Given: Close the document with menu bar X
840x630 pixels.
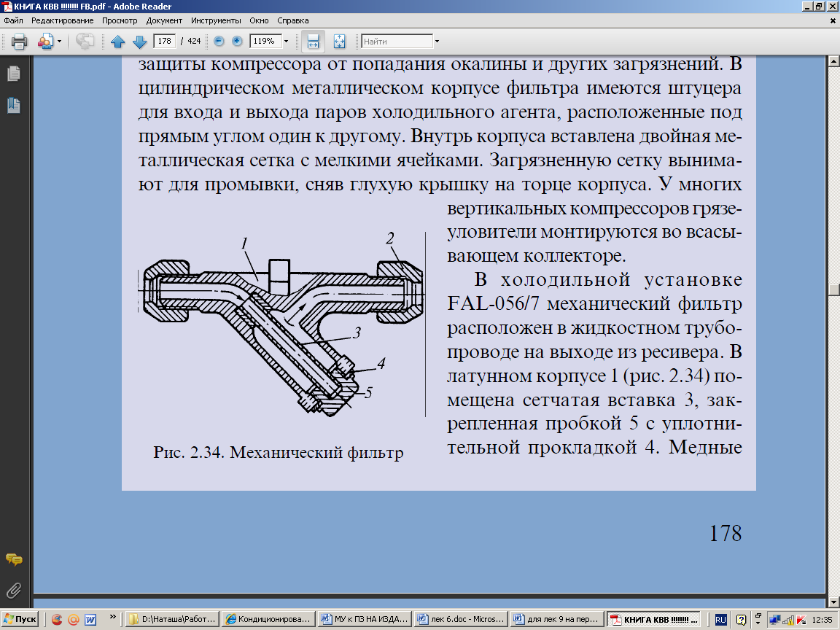Looking at the screenshot, I should (x=833, y=21).
